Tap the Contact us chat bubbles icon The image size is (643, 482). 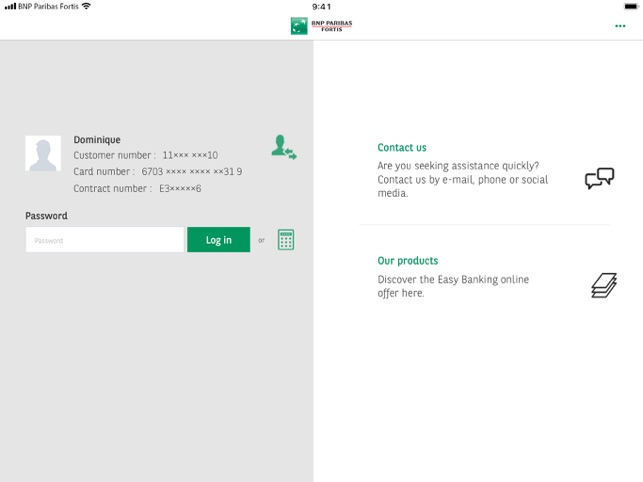(x=599, y=178)
